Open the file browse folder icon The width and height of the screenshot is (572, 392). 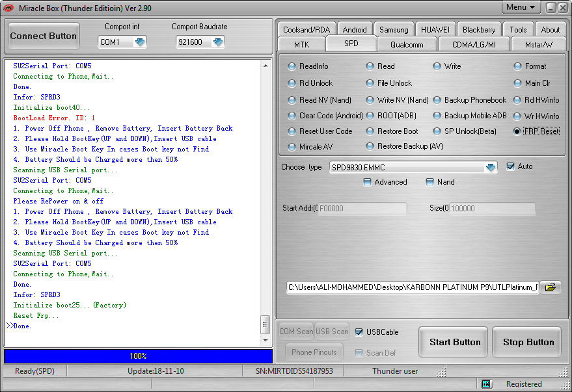(550, 287)
